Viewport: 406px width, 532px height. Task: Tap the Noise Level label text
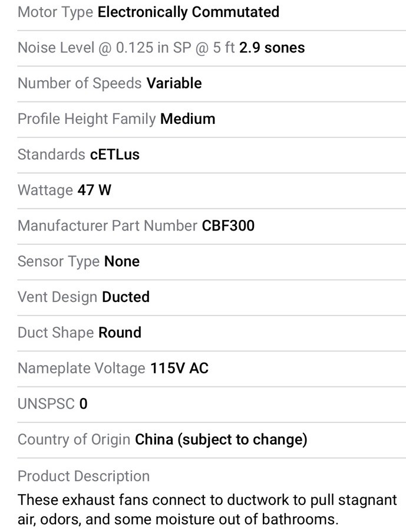(126, 48)
